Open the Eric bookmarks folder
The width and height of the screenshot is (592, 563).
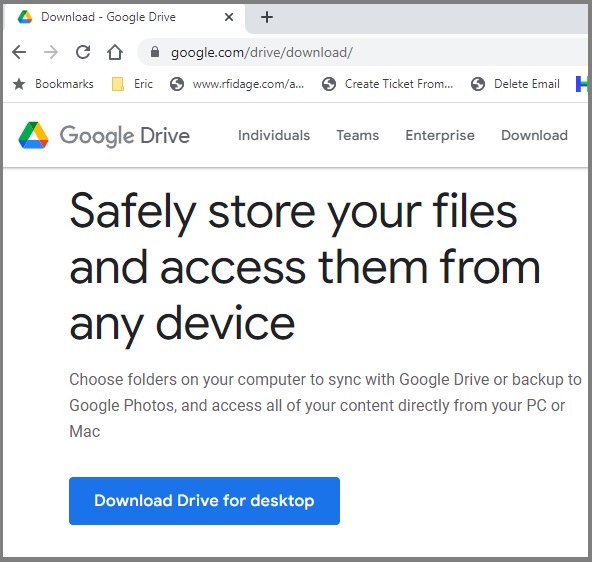[x=132, y=84]
